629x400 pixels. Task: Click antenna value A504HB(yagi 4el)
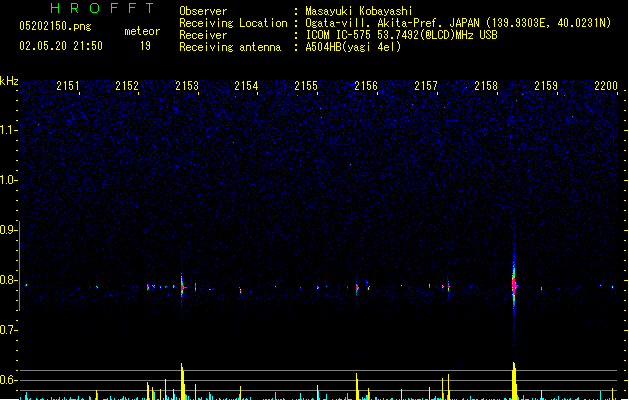point(353,47)
